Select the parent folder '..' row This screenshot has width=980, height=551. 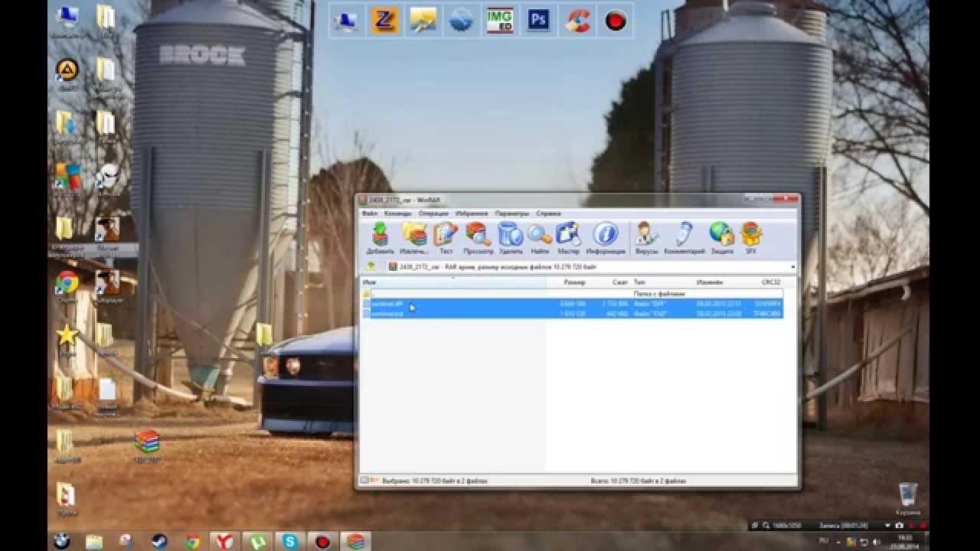pyautogui.click(x=572, y=293)
